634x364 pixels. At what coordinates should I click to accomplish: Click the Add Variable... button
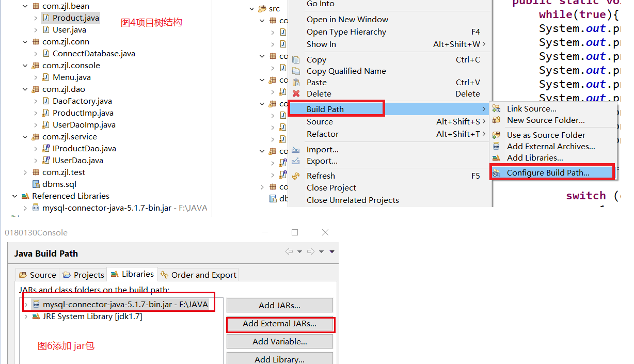pos(279,341)
